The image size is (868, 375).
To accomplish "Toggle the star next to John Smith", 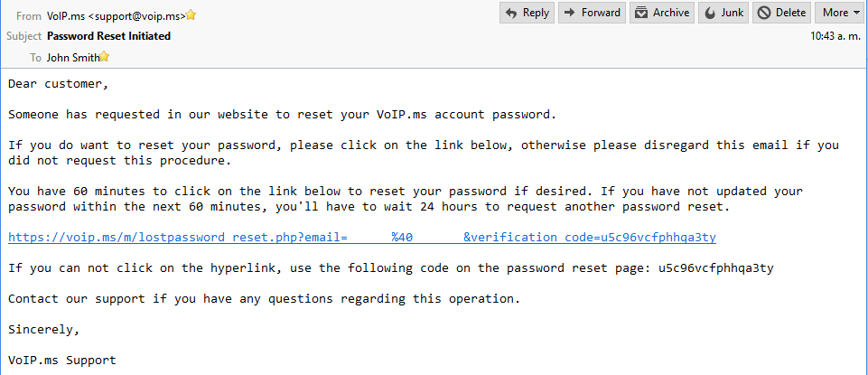I will click(104, 57).
